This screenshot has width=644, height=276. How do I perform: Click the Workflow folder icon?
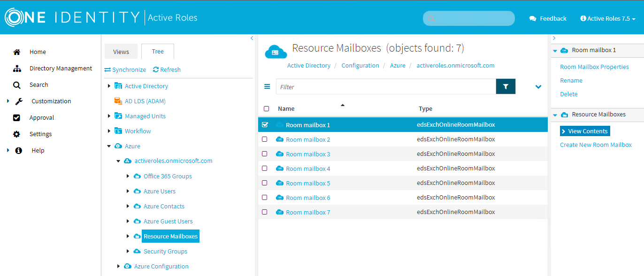[x=118, y=131]
